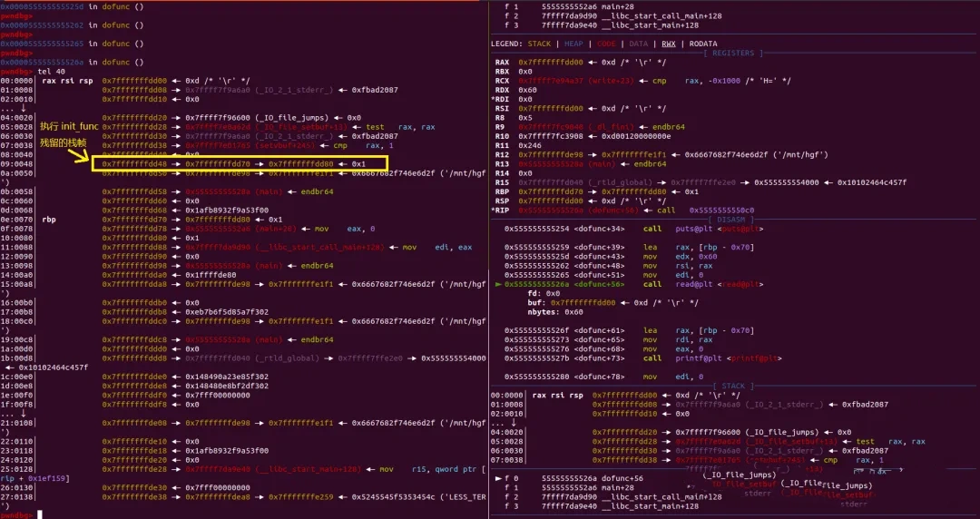Click the current instruction 'call read@plt' at dofunc+56
The width and height of the screenshot is (980, 519).
point(703,284)
